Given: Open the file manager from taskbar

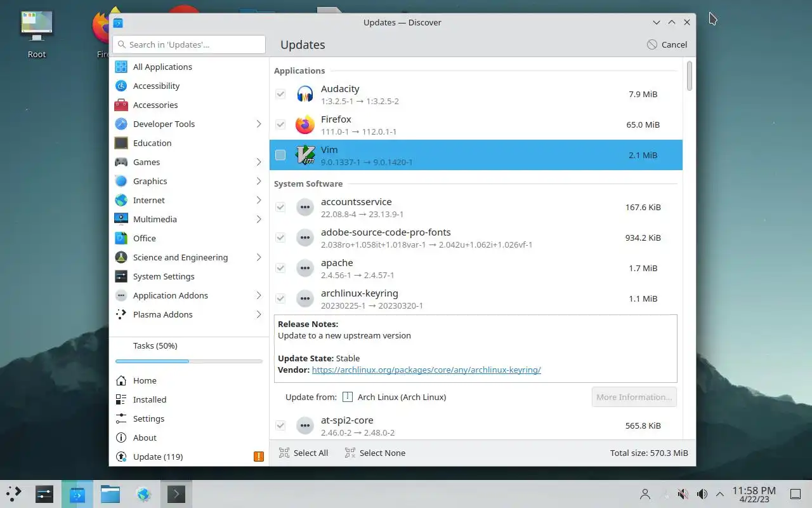Looking at the screenshot, I should tap(110, 493).
